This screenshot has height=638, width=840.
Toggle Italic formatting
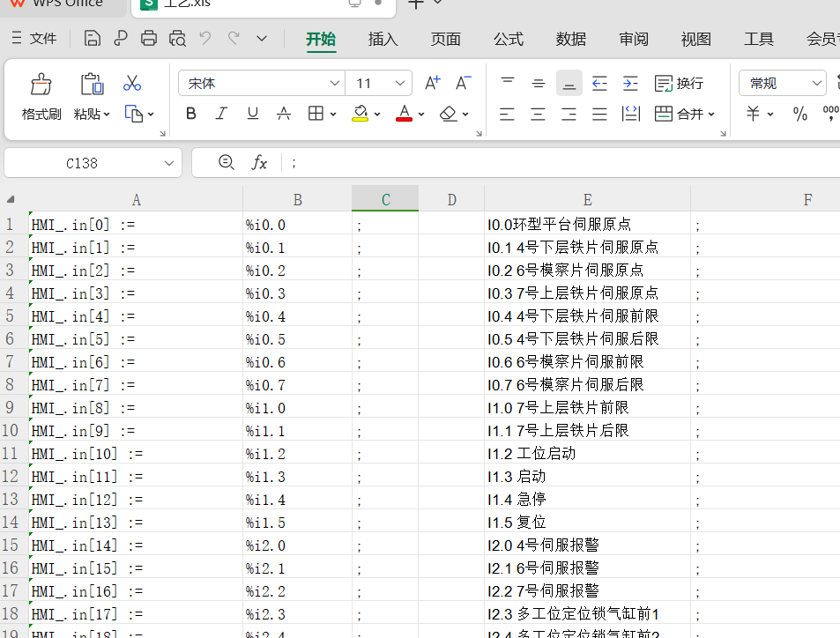click(x=221, y=114)
